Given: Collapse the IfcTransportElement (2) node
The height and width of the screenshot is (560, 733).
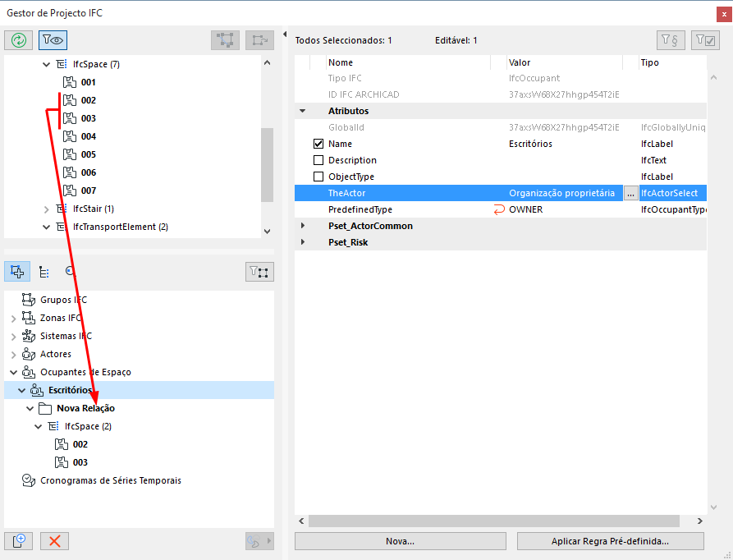Looking at the screenshot, I should (46, 227).
